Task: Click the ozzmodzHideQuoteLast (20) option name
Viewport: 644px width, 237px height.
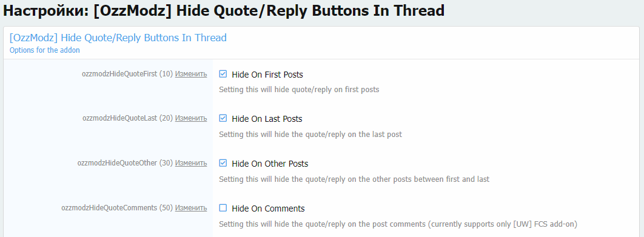Action: click(x=128, y=118)
